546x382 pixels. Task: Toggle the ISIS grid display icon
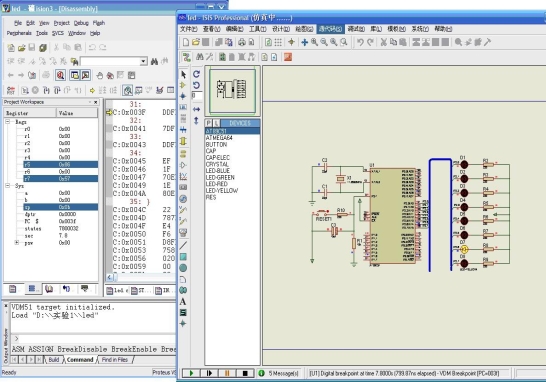coord(278,42)
